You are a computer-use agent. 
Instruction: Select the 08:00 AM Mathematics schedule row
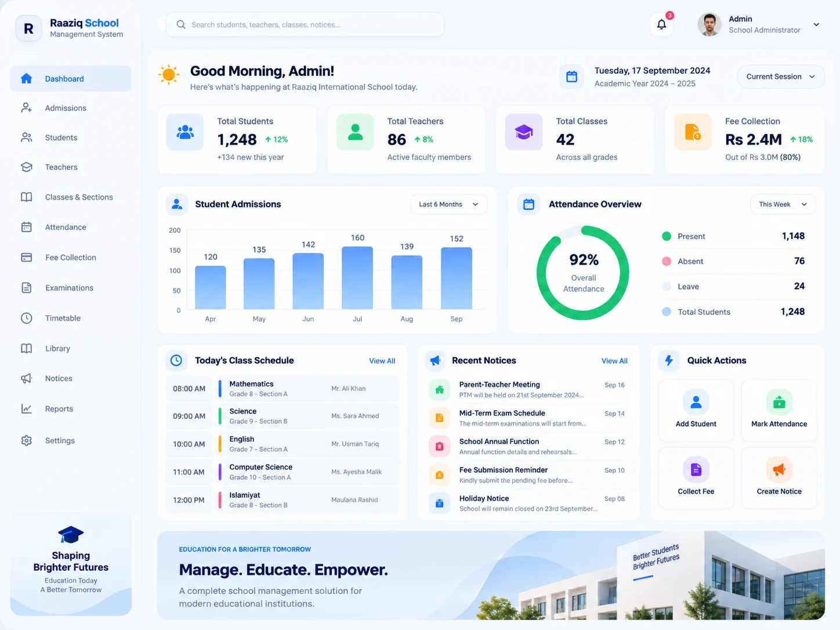tap(283, 389)
